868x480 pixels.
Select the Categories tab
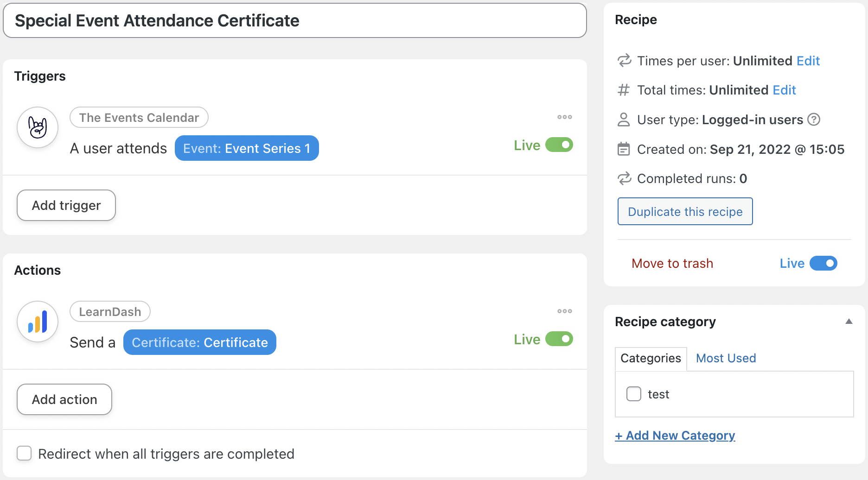click(650, 358)
